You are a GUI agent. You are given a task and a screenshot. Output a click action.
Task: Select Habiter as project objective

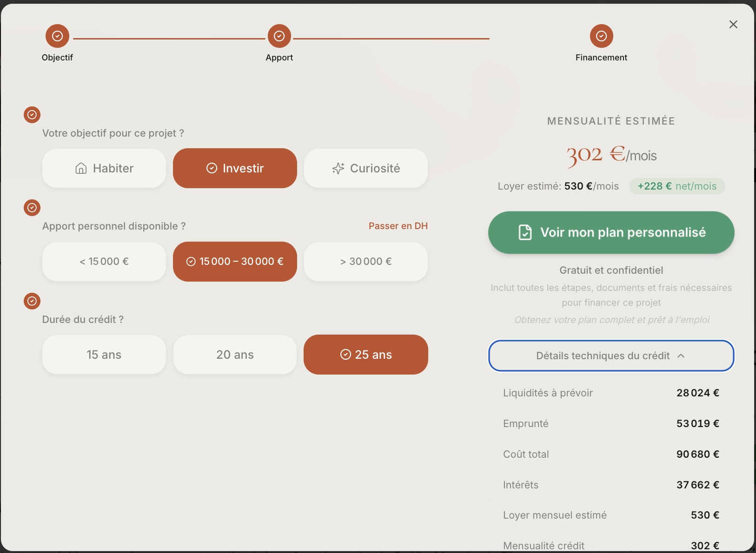pyautogui.click(x=104, y=168)
